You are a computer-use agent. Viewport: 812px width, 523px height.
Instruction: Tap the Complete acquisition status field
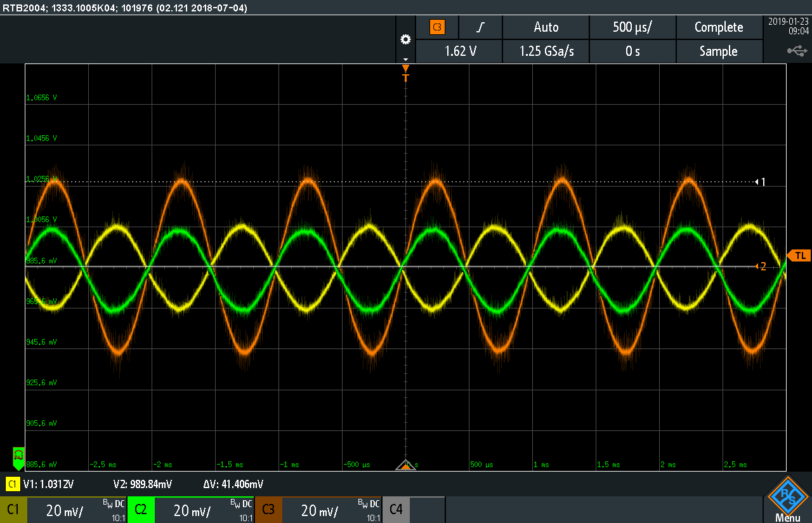click(x=719, y=27)
